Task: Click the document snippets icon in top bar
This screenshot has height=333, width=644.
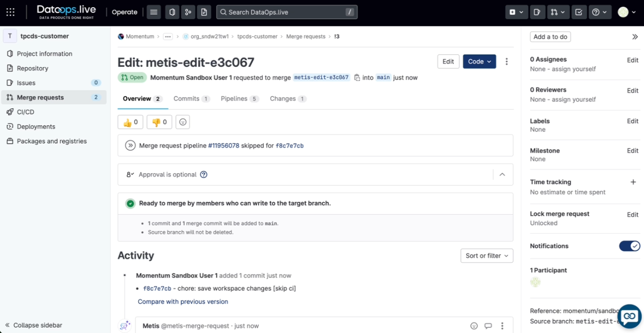Action: coord(204,12)
